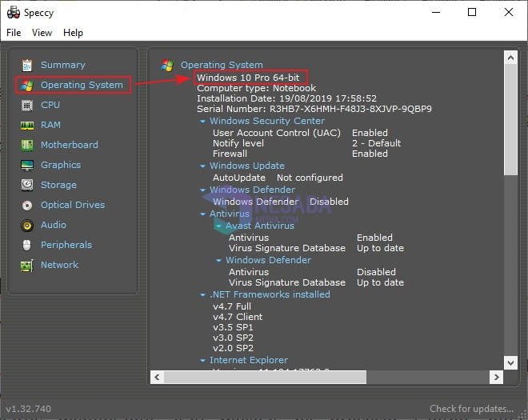528x420 pixels.
Task: Open the Storage section
Action: [x=58, y=185]
